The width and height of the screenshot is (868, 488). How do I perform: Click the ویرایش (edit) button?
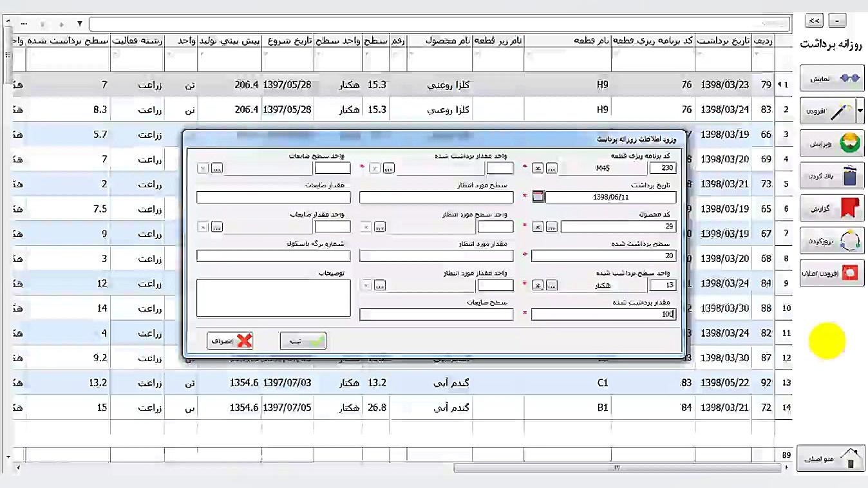point(831,143)
